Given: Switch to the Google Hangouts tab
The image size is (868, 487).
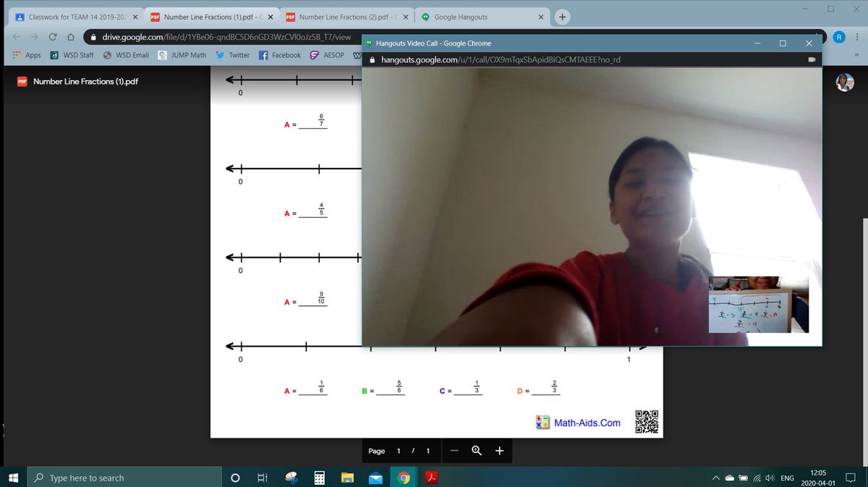Looking at the screenshot, I should [x=477, y=16].
